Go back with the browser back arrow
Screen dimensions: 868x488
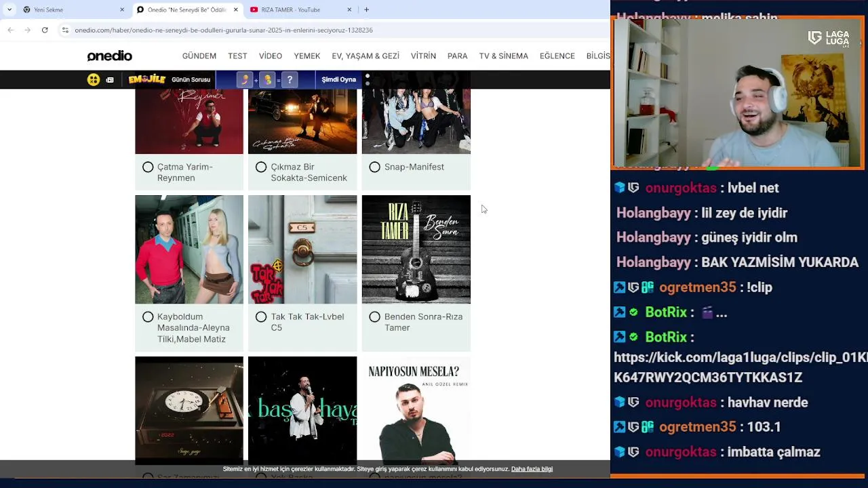(10, 30)
